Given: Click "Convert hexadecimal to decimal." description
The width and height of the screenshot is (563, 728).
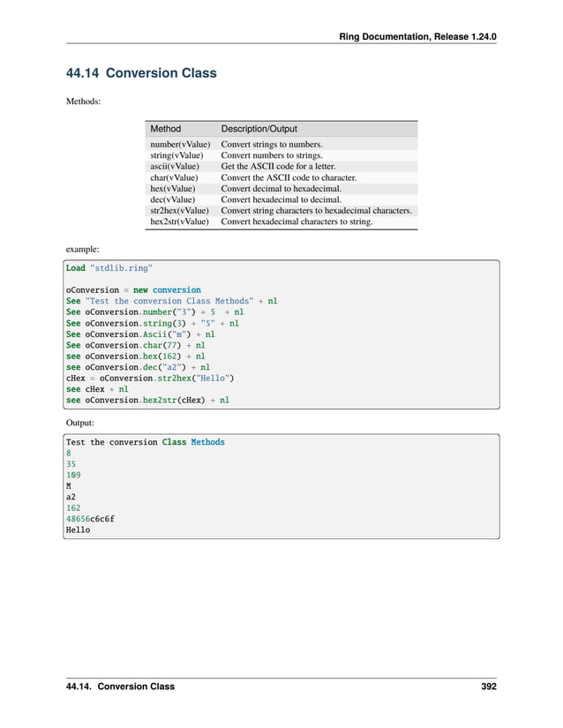Looking at the screenshot, I should point(281,199).
